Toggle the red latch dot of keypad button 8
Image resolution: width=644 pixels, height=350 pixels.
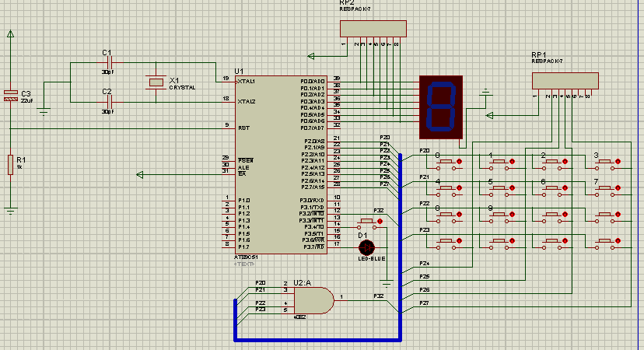click(x=459, y=215)
